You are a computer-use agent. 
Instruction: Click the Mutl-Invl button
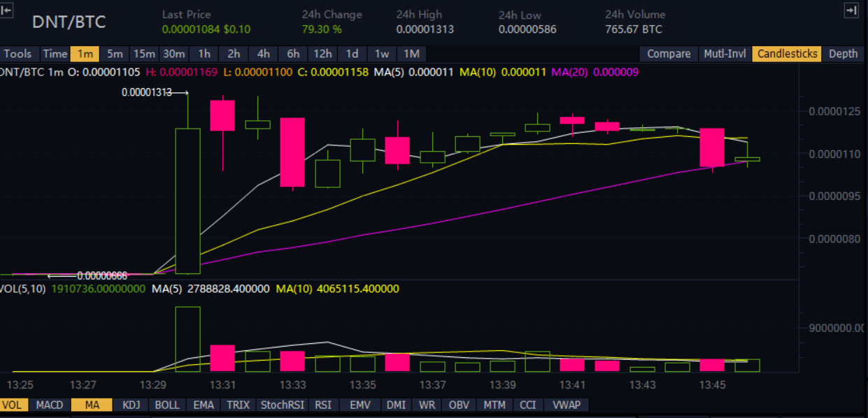[725, 54]
